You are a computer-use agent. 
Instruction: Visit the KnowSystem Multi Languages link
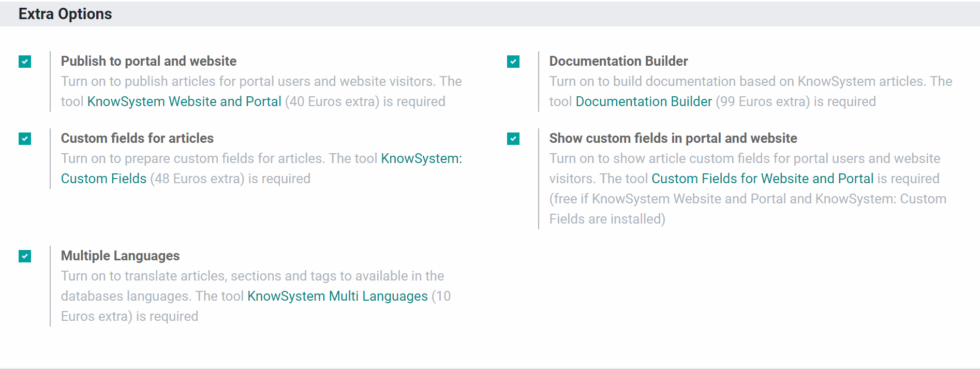tap(337, 296)
